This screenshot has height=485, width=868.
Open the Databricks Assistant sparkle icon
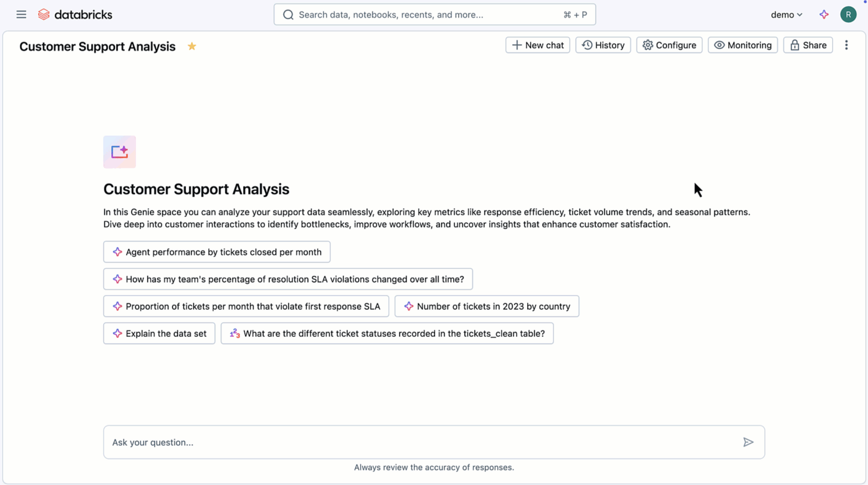point(824,14)
